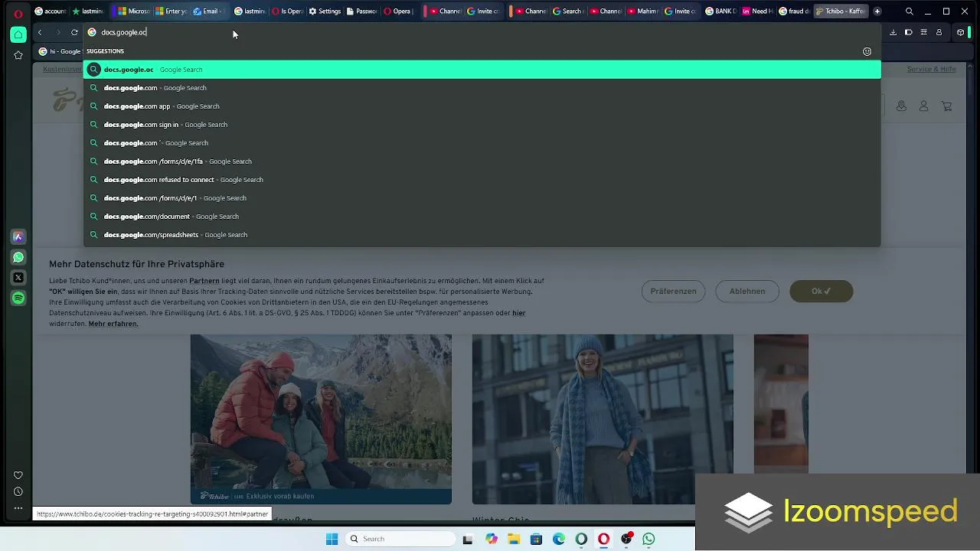
Task: Open the profile account icon in toolbar
Action: (x=939, y=32)
